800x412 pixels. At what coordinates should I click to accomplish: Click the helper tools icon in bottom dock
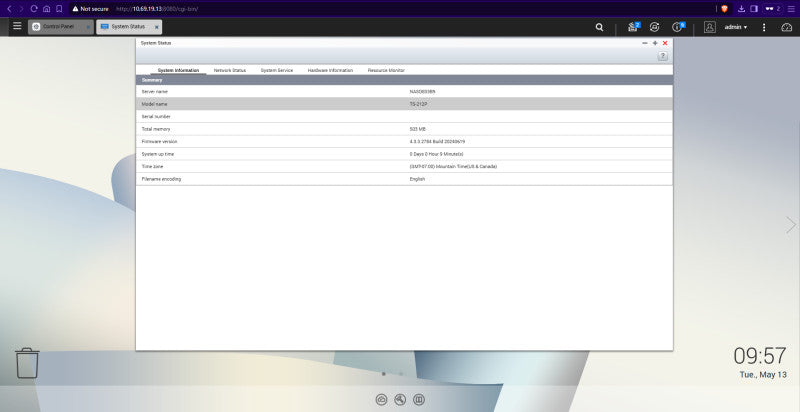[x=400, y=400]
